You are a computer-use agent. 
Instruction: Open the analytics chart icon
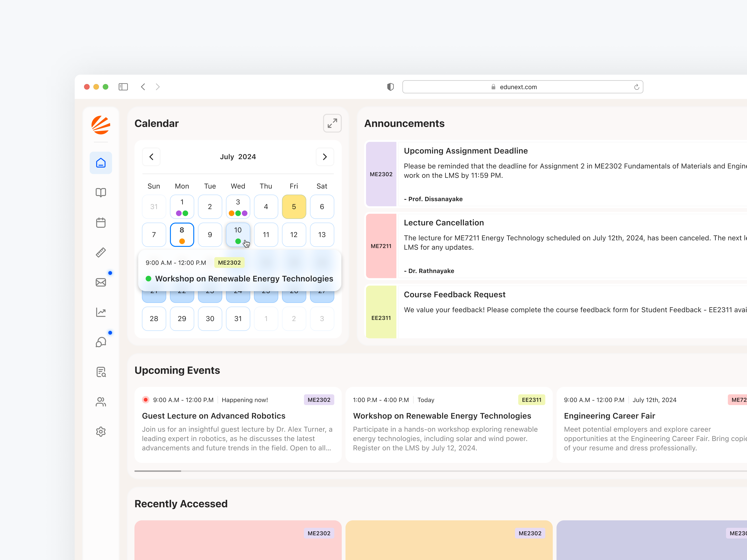(x=101, y=312)
